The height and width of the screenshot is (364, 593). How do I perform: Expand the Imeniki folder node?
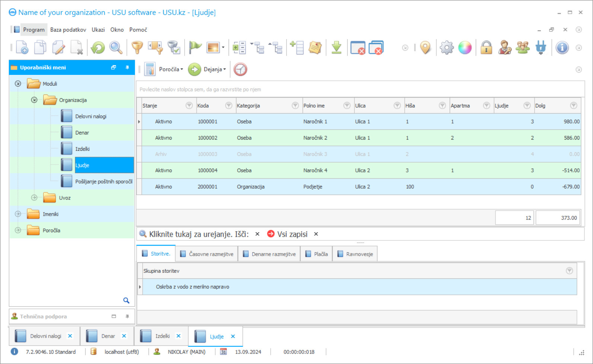[x=18, y=214]
